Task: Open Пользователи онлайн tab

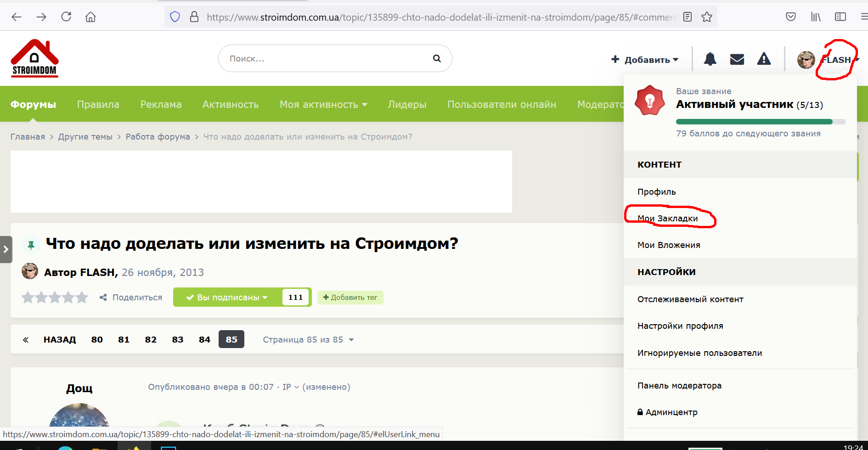Action: pos(502,104)
